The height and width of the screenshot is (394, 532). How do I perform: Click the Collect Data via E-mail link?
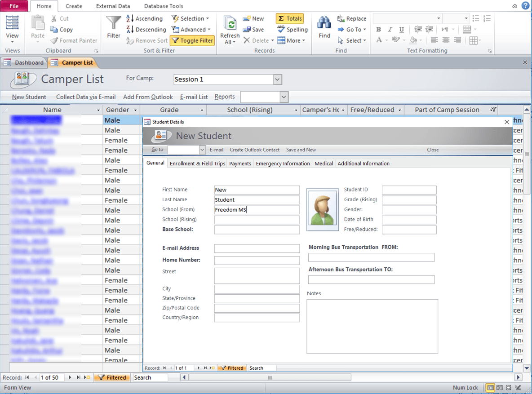point(86,97)
